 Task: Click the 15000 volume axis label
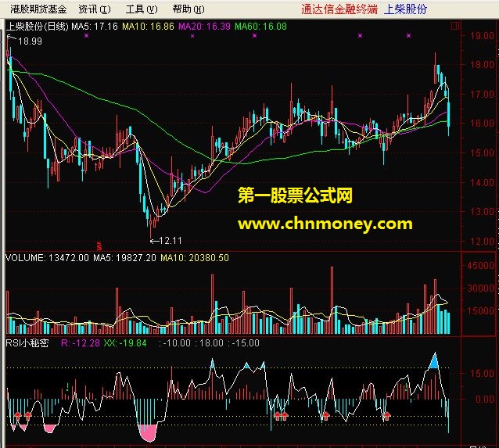click(480, 310)
